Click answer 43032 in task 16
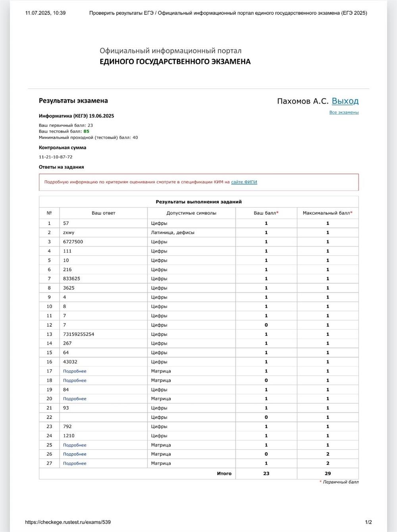The height and width of the screenshot is (532, 397). 70,362
